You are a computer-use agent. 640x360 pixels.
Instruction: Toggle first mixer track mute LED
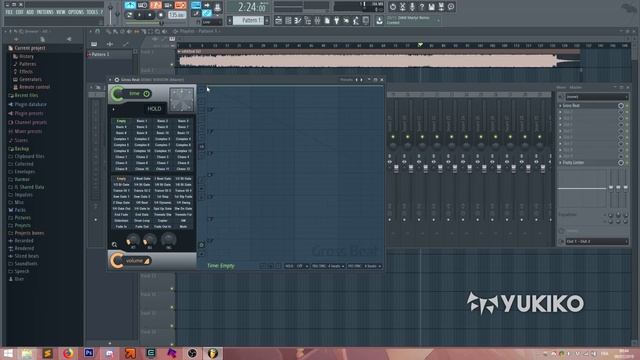coord(393,137)
